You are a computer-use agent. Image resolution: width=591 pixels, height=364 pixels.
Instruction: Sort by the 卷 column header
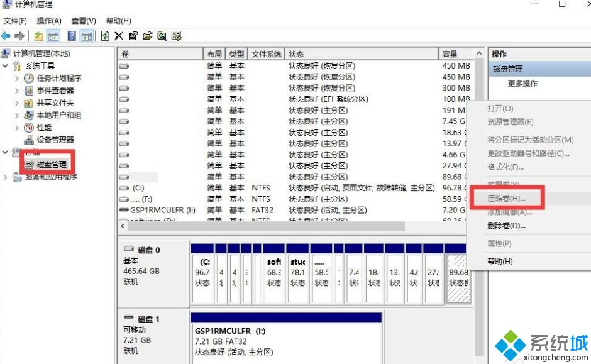tap(160, 54)
